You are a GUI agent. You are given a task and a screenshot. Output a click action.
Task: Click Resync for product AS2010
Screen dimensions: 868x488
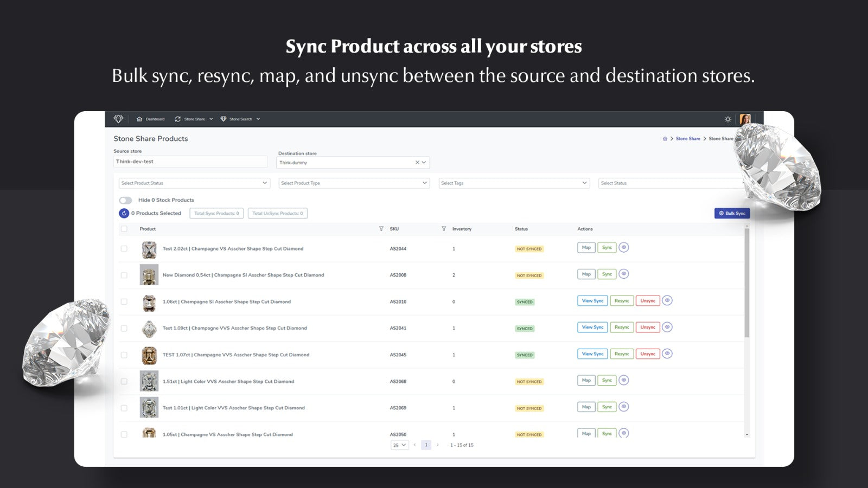(622, 300)
